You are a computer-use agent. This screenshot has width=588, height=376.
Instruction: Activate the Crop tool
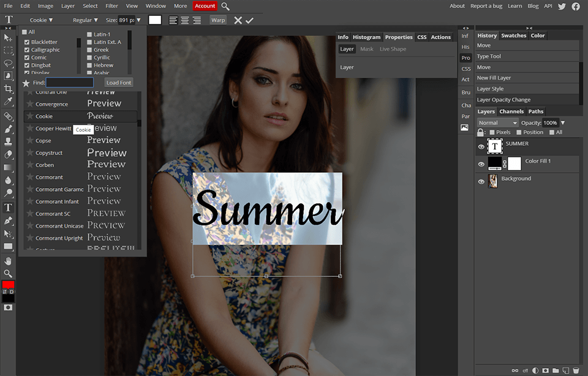(9, 89)
